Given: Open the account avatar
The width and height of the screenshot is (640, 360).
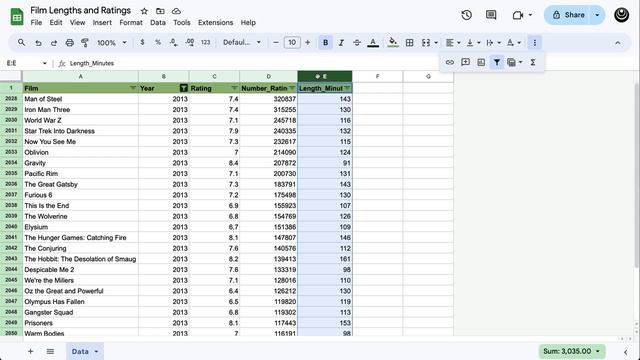Looking at the screenshot, I should point(621,15).
